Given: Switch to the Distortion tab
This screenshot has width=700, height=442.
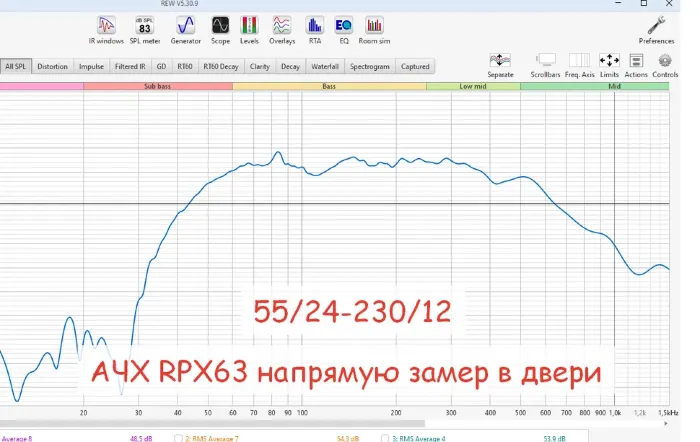Looking at the screenshot, I should tap(52, 67).
